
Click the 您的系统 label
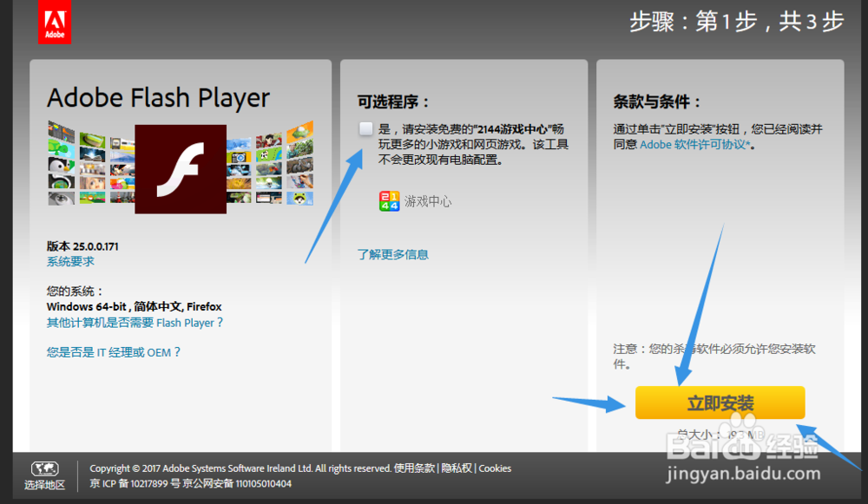click(74, 291)
